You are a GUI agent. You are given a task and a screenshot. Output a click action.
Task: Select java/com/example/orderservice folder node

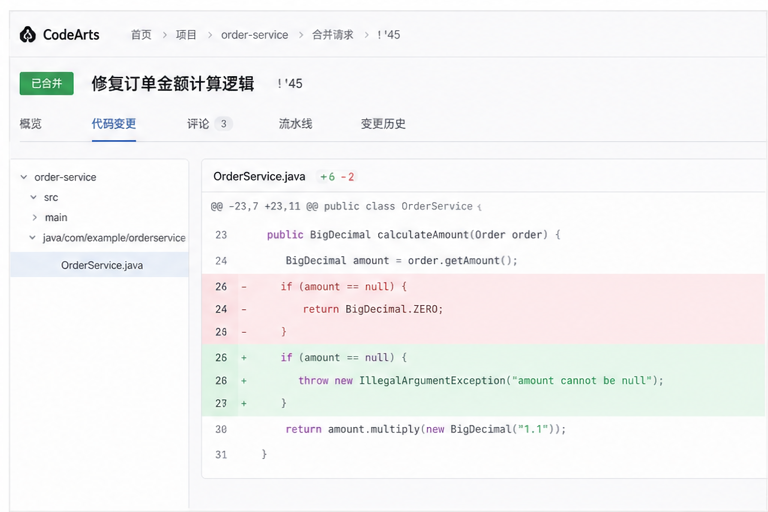114,238
